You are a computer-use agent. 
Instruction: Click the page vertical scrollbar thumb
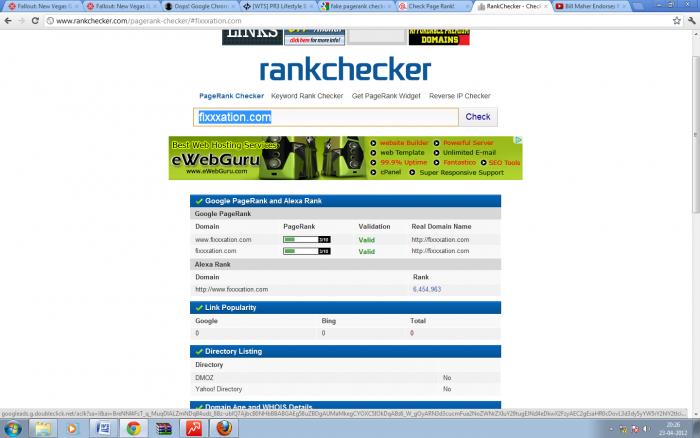[x=696, y=134]
